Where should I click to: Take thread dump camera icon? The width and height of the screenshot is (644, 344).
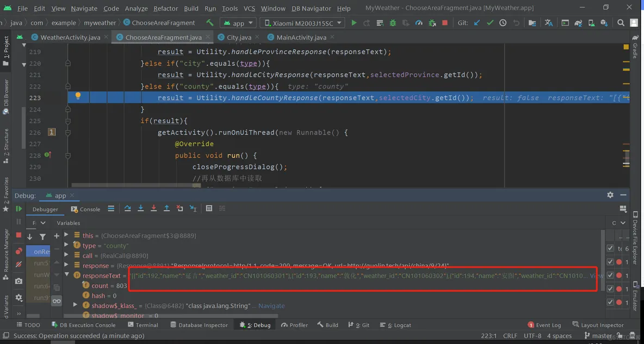(x=18, y=281)
